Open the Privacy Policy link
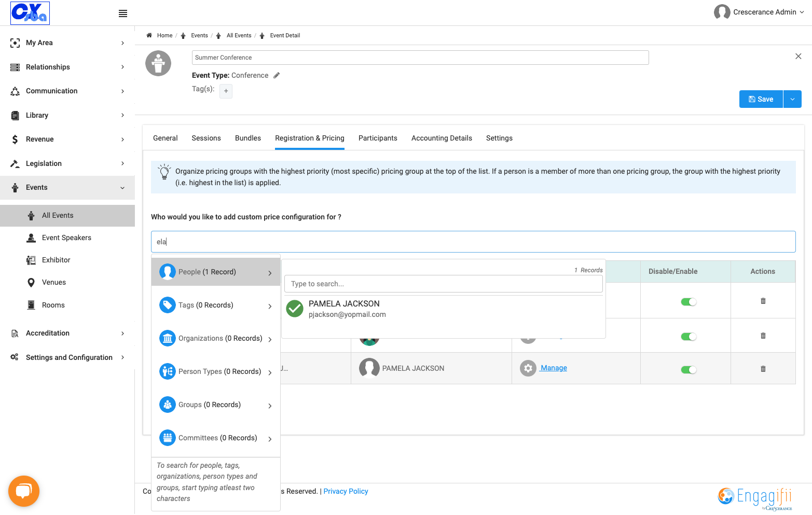This screenshot has height=515, width=812. (x=346, y=491)
